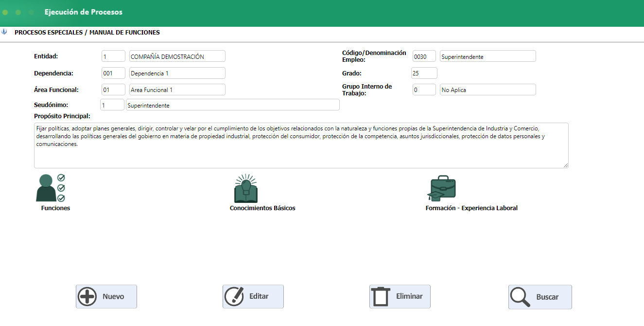Click the Seudónimo code field
This screenshot has width=644, height=326.
112,105
